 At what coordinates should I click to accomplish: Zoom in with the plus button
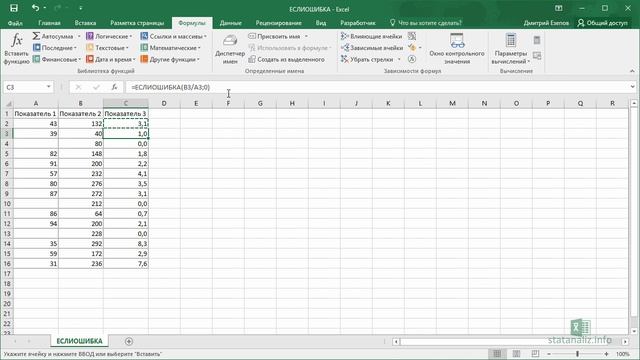click(x=606, y=354)
